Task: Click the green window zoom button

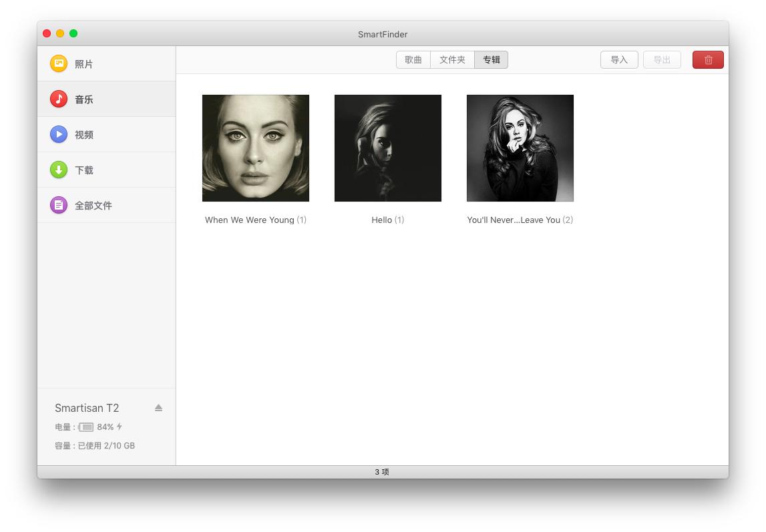Action: coord(73,33)
